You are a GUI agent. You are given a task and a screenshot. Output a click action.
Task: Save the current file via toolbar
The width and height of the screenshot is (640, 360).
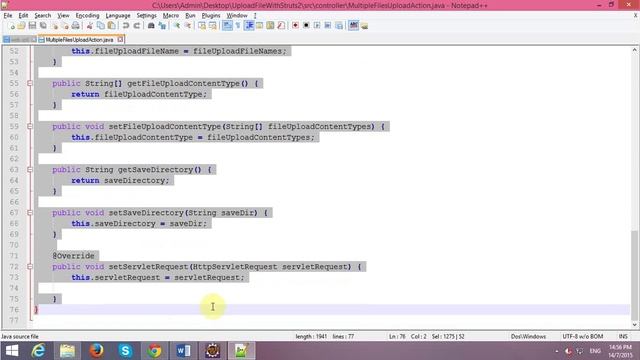(32, 26)
